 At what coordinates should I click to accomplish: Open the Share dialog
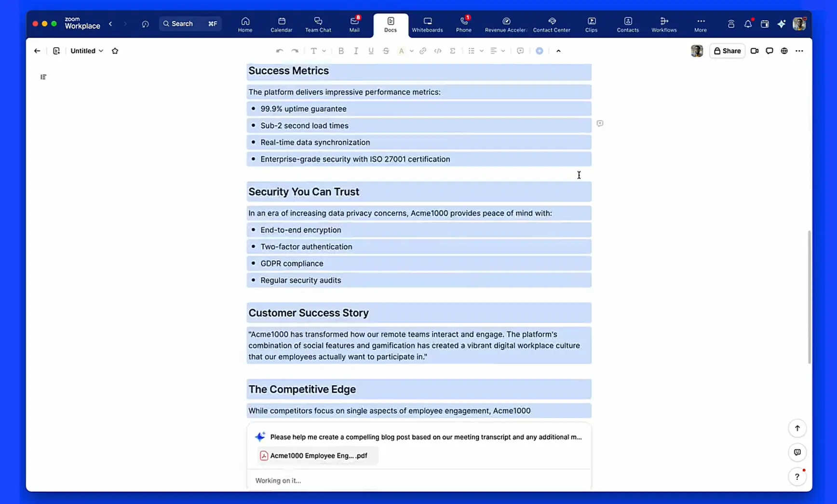pos(727,51)
